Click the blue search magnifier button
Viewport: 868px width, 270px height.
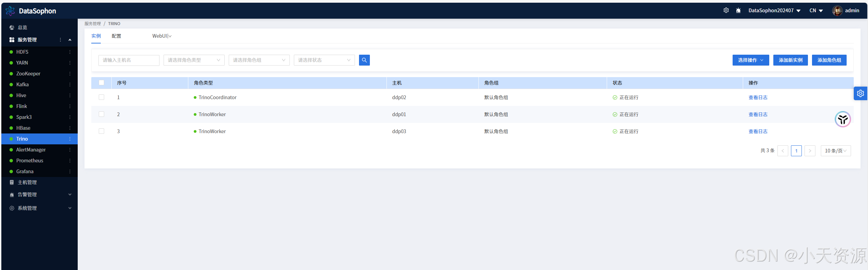click(364, 60)
